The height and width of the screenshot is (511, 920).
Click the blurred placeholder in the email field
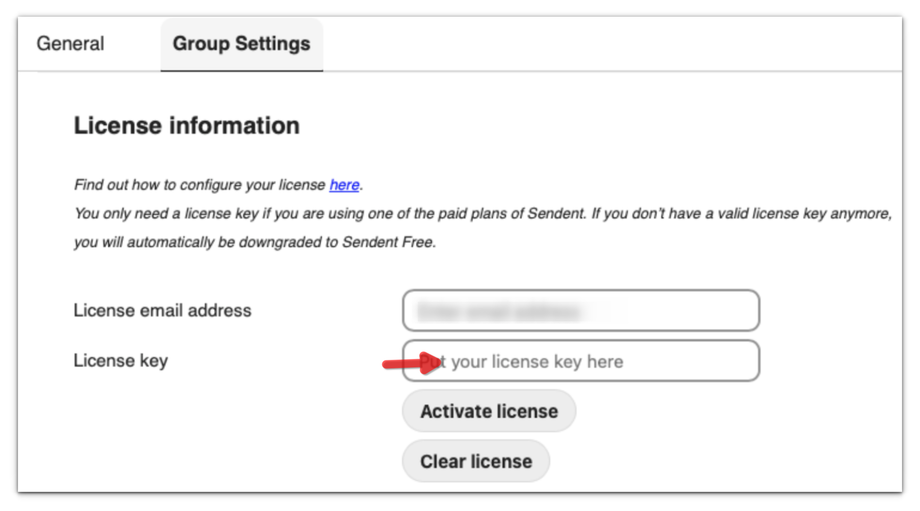coord(498,311)
